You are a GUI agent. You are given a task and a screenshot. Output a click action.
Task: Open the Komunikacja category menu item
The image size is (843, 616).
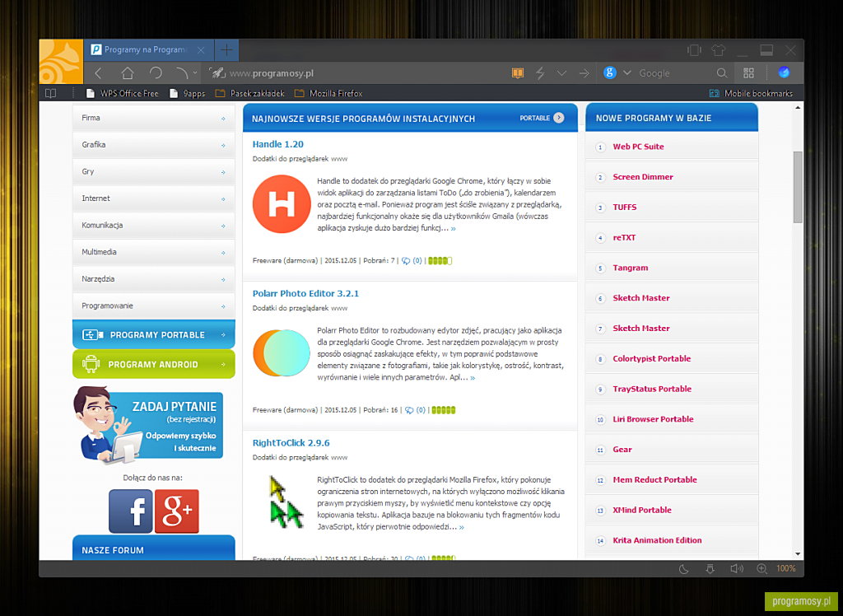154,226
